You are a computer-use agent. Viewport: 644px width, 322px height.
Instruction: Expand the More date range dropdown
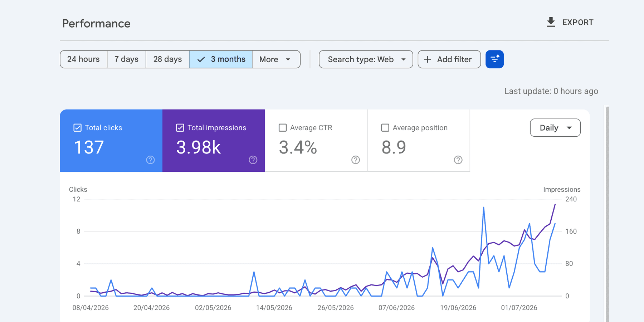point(276,59)
